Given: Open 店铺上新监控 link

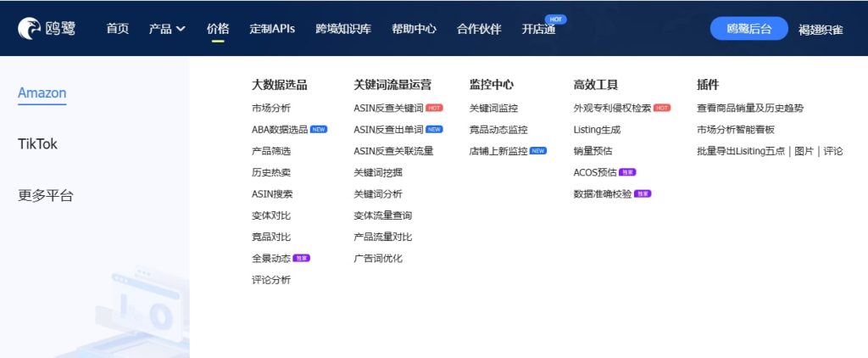Looking at the screenshot, I should click(498, 151).
